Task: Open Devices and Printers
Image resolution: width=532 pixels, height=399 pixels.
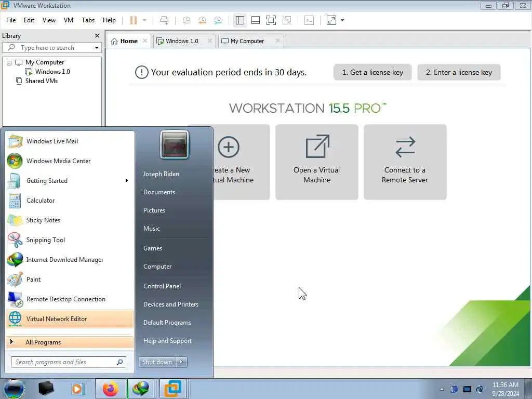Action: point(170,304)
